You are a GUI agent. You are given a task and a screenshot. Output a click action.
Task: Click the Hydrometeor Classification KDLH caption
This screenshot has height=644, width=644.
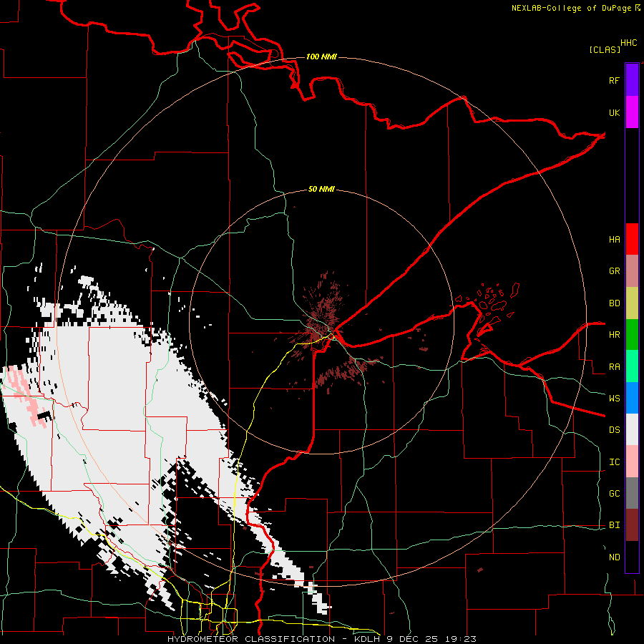coord(322,639)
